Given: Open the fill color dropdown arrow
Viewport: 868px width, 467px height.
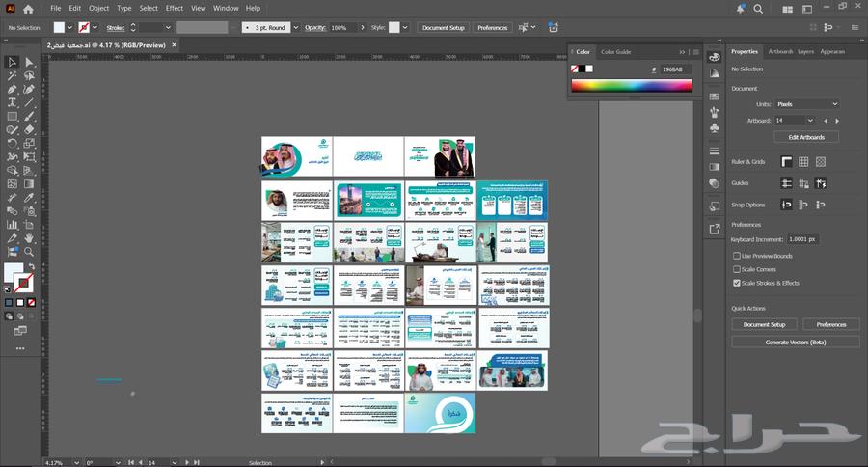Looking at the screenshot, I should click(x=69, y=28).
